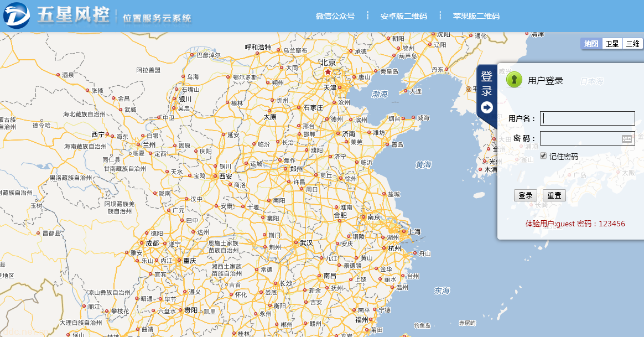Open the 微信公众号 link

pos(335,16)
